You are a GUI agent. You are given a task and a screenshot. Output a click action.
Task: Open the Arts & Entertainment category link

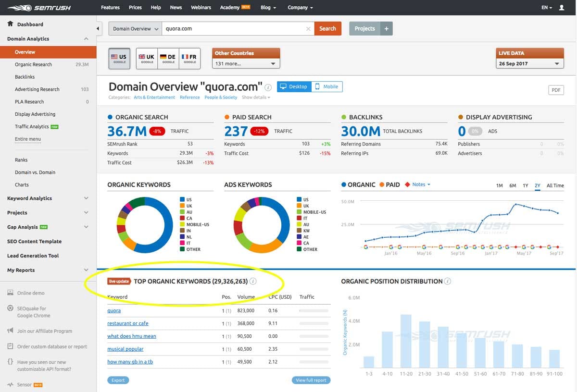click(154, 98)
